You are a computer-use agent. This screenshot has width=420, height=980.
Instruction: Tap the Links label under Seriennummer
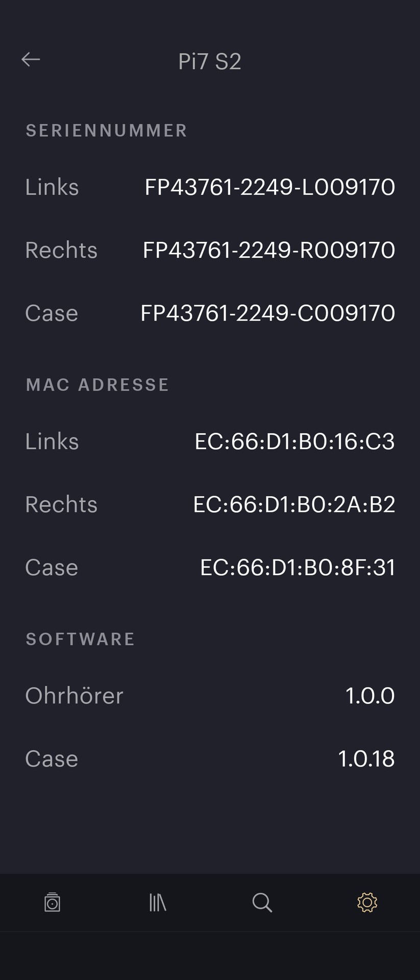pyautogui.click(x=52, y=187)
